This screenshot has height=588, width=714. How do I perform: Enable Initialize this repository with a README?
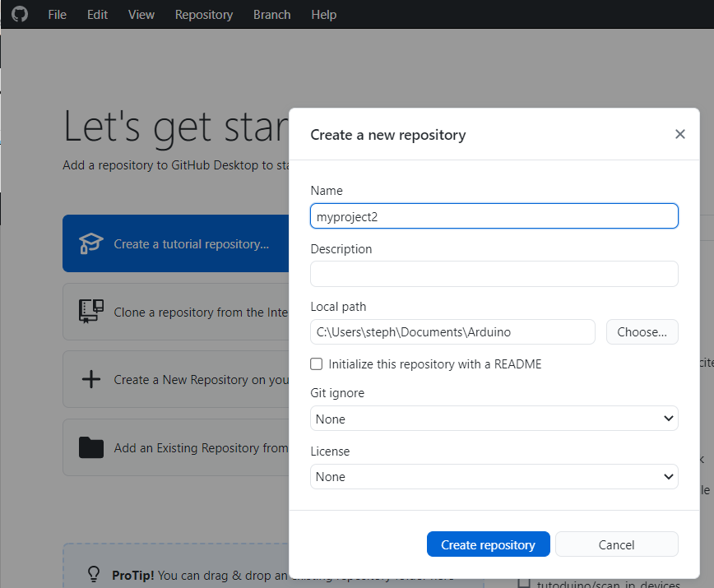(317, 364)
